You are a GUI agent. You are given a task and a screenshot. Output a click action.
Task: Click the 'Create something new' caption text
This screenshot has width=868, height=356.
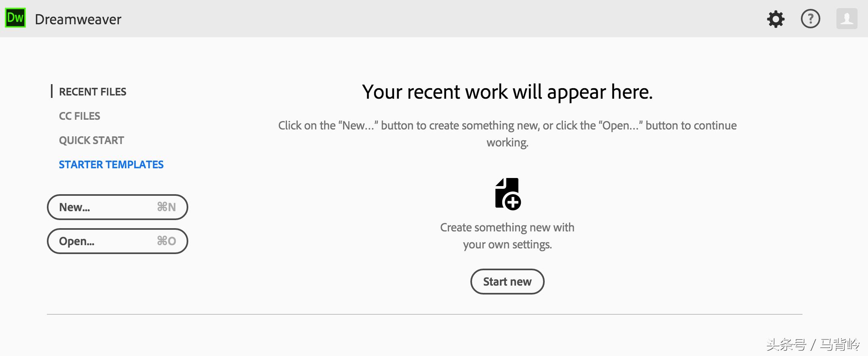507,236
